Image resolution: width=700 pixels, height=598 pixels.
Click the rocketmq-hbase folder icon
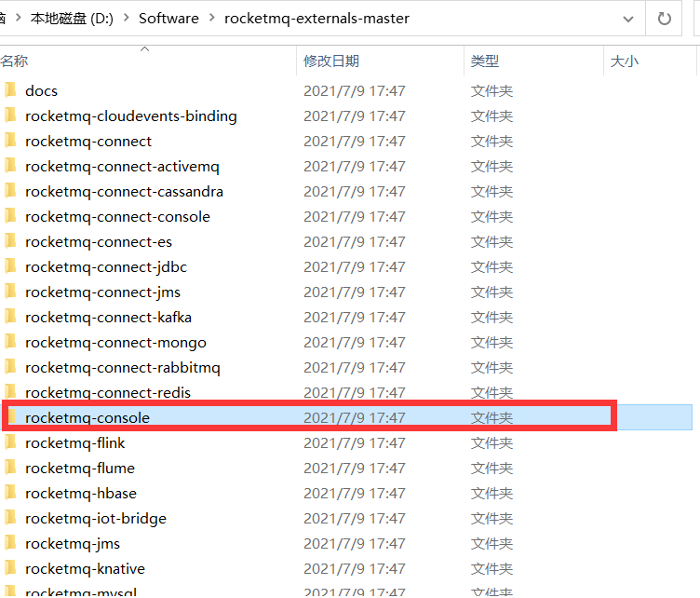(10, 492)
